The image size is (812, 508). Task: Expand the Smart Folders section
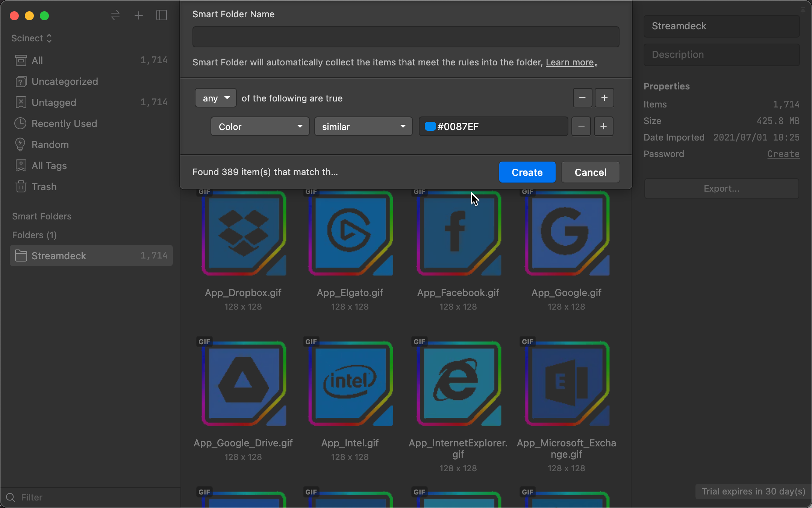tap(42, 216)
